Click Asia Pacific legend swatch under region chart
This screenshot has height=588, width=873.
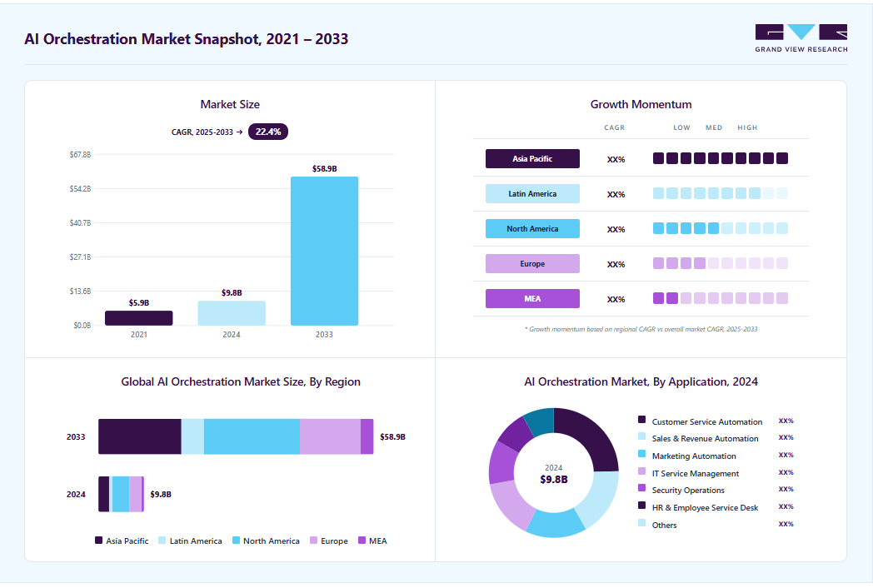click(98, 541)
